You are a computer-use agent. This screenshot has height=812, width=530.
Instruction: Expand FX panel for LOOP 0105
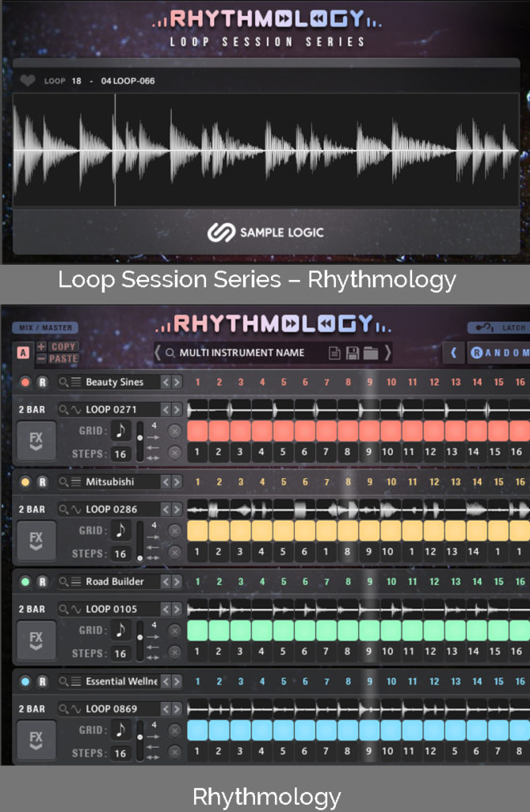click(x=36, y=641)
